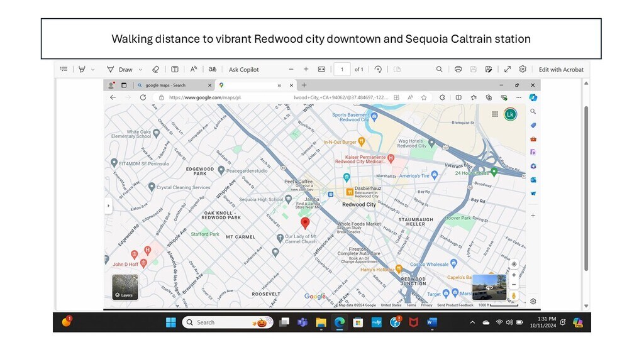The height and width of the screenshot is (362, 644).
Task: Print the PDF document
Action: tap(458, 69)
